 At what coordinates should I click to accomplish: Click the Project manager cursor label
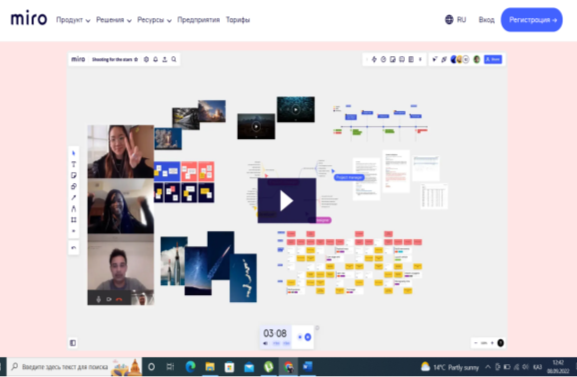point(349,177)
